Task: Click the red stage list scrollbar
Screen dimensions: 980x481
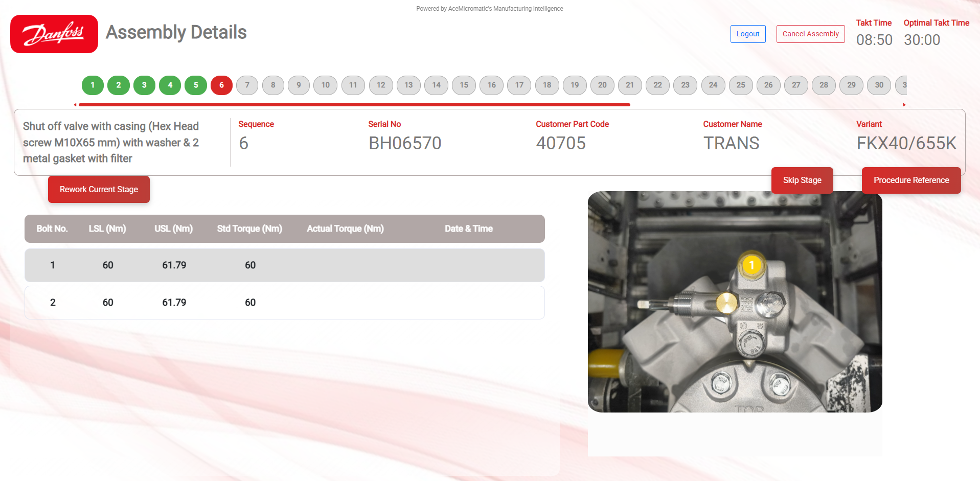Action: (354, 105)
